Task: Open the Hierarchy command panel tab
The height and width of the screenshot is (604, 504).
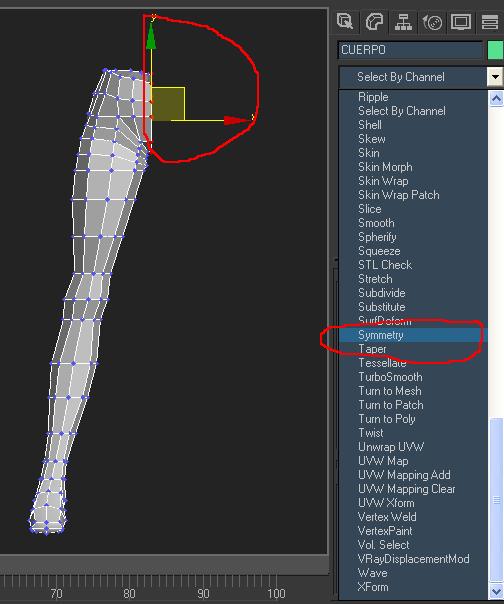Action: [403, 22]
